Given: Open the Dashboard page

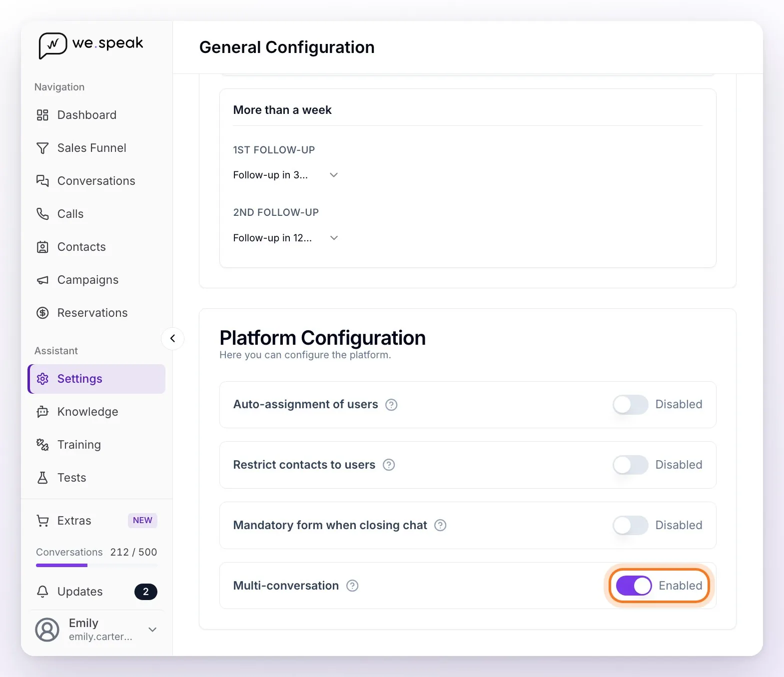Looking at the screenshot, I should click(x=96, y=115).
